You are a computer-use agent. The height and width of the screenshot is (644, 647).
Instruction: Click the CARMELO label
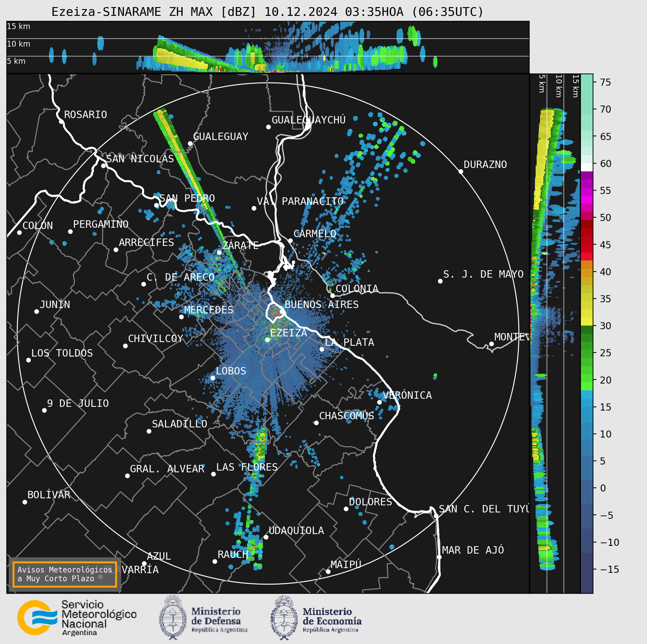pyautogui.click(x=315, y=234)
